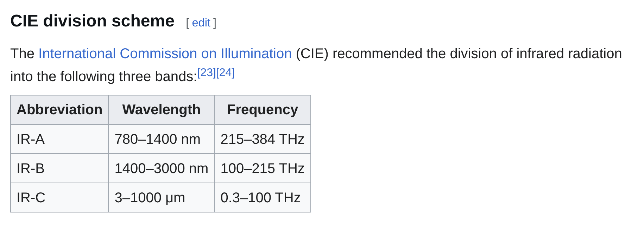Click the 780–1400 nm wavelength cell
644x234 pixels.
[157, 139]
